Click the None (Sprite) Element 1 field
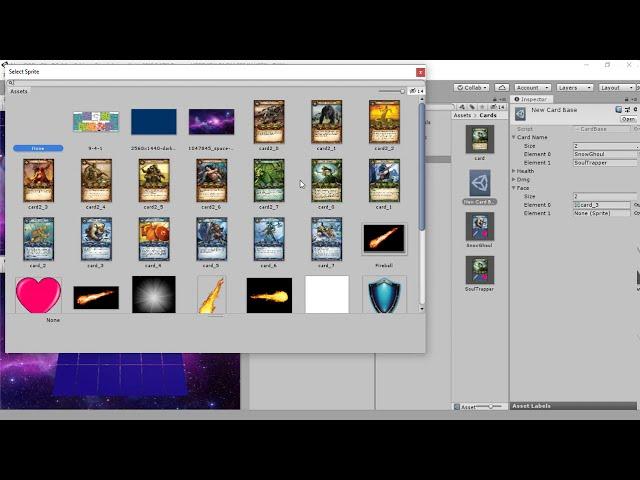640x480 pixels. (602, 213)
